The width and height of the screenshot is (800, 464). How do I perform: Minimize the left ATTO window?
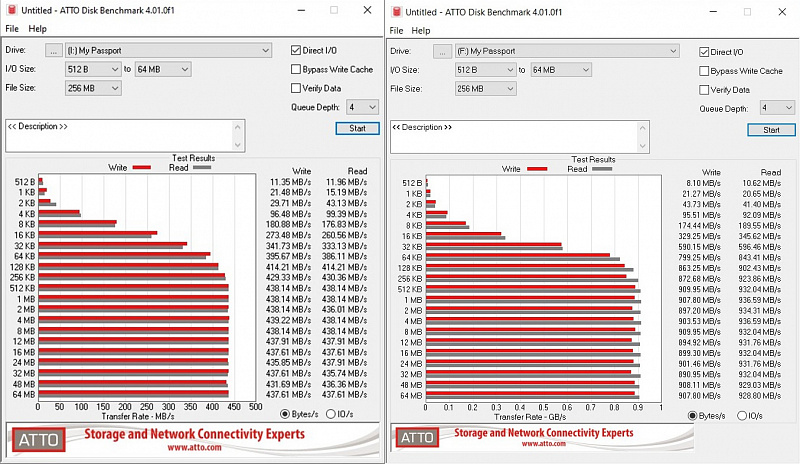pyautogui.click(x=302, y=10)
